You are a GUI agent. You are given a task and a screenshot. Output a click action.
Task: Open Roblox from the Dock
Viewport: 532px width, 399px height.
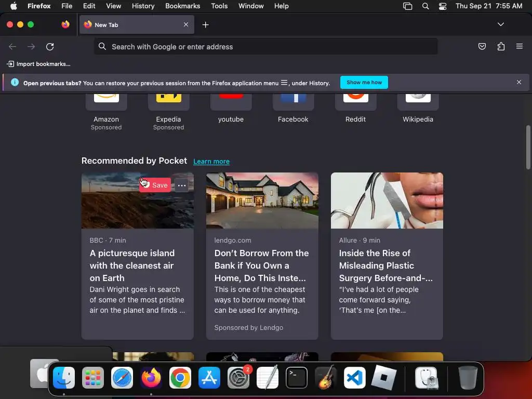384,377
